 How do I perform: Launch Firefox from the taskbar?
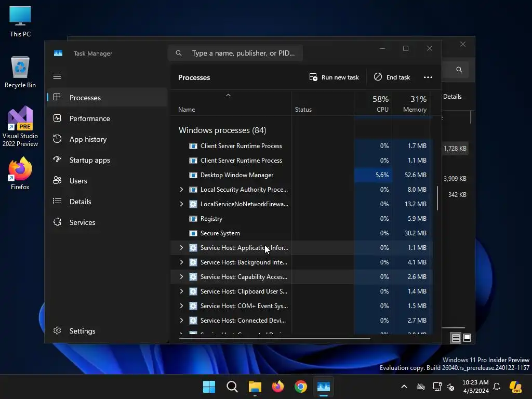[278, 387]
